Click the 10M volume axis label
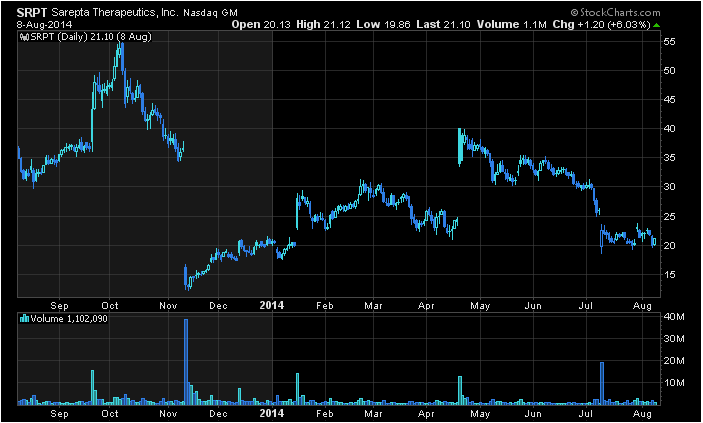703x423 pixels. pos(674,383)
